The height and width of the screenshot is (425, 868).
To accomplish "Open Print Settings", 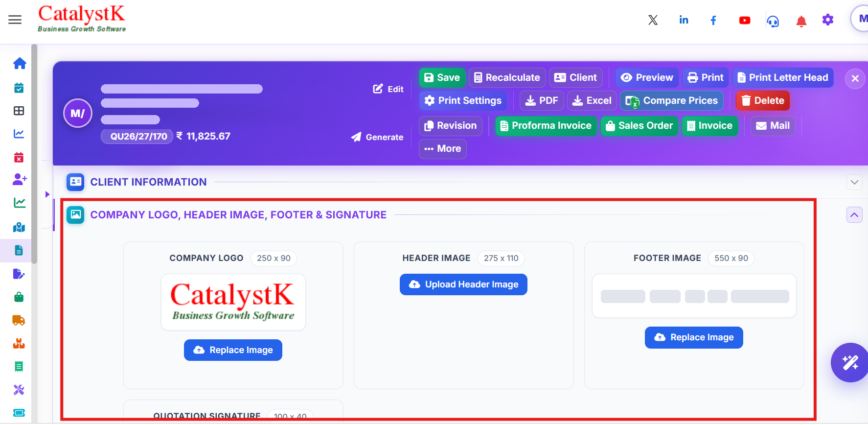I will pyautogui.click(x=463, y=101).
